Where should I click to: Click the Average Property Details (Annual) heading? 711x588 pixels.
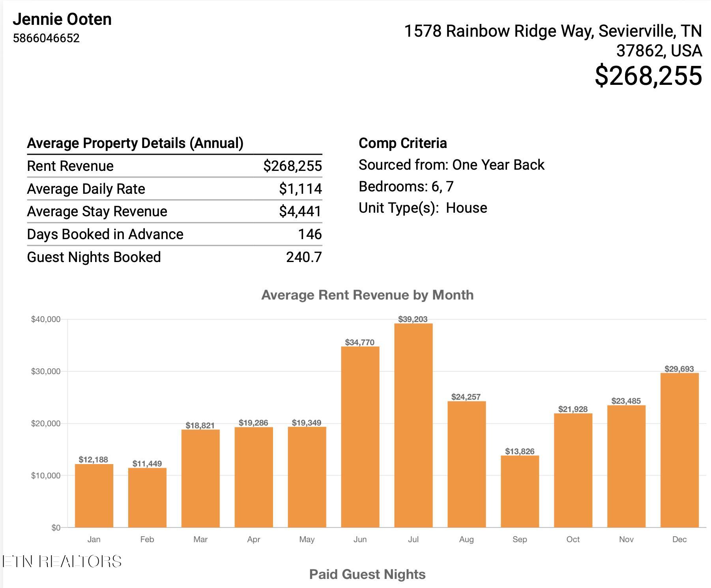[x=135, y=143]
